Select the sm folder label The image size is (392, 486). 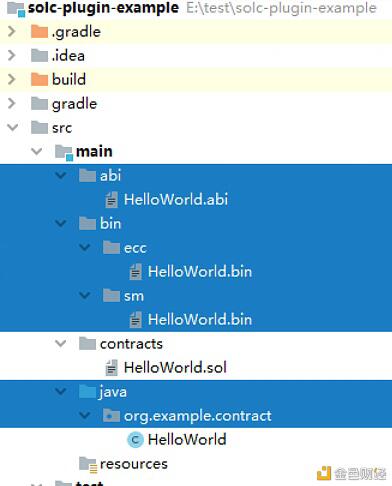click(134, 296)
